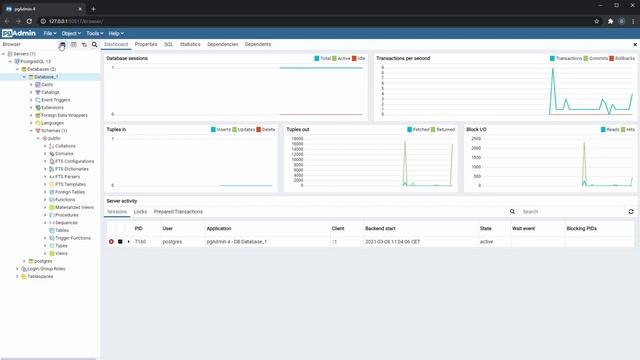Expand the Foreign Data Wrappers node

pos(31,116)
